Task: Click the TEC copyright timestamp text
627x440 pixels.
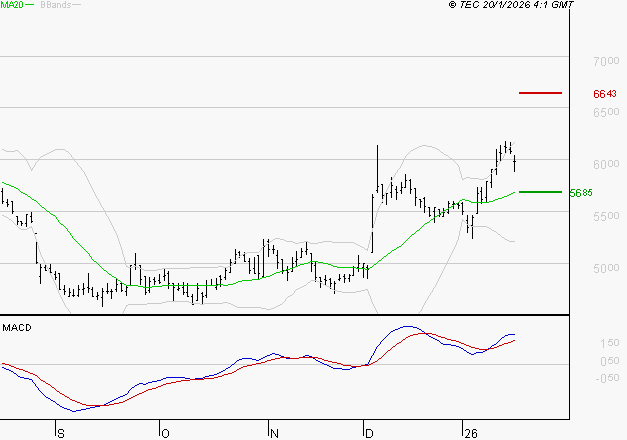Action: 511,4
